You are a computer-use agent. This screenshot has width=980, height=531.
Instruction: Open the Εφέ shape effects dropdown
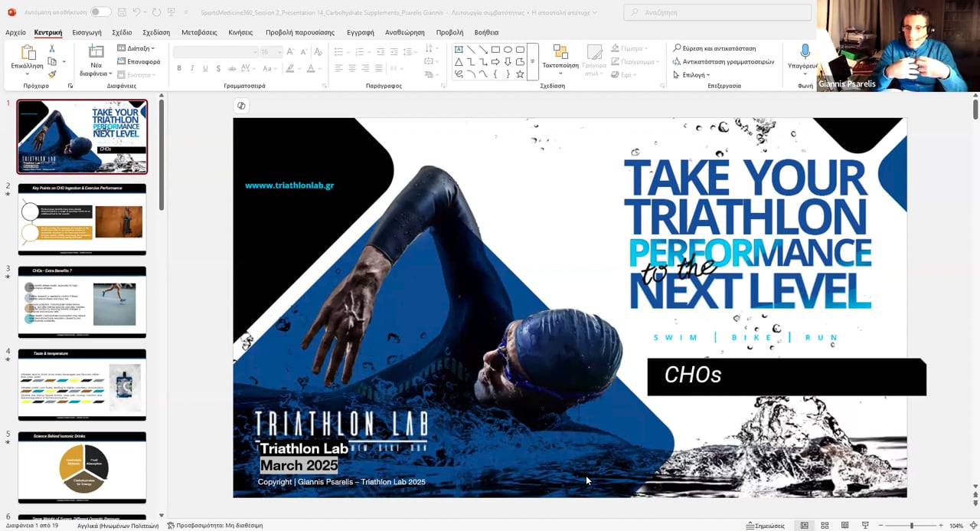623,74
